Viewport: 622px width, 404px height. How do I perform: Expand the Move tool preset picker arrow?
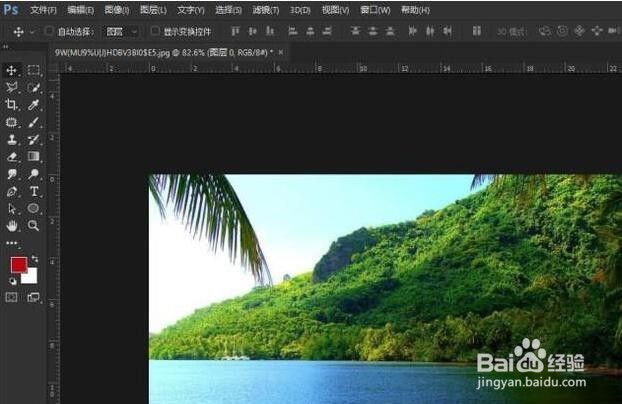(32, 31)
